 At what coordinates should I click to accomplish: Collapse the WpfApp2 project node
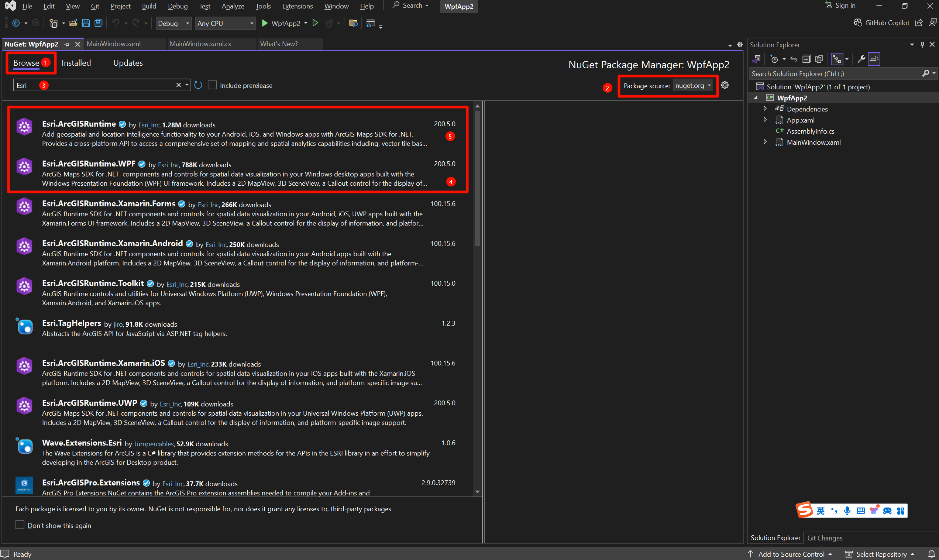[756, 98]
